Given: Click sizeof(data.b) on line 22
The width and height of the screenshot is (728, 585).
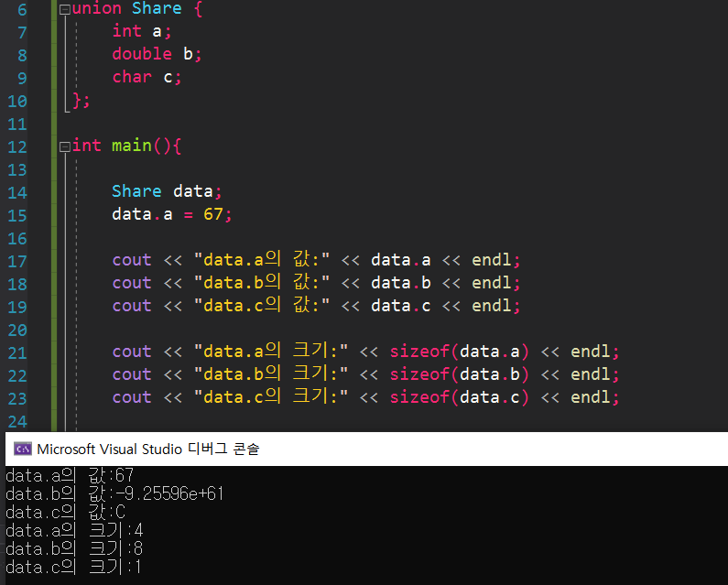Looking at the screenshot, I should (x=459, y=374).
